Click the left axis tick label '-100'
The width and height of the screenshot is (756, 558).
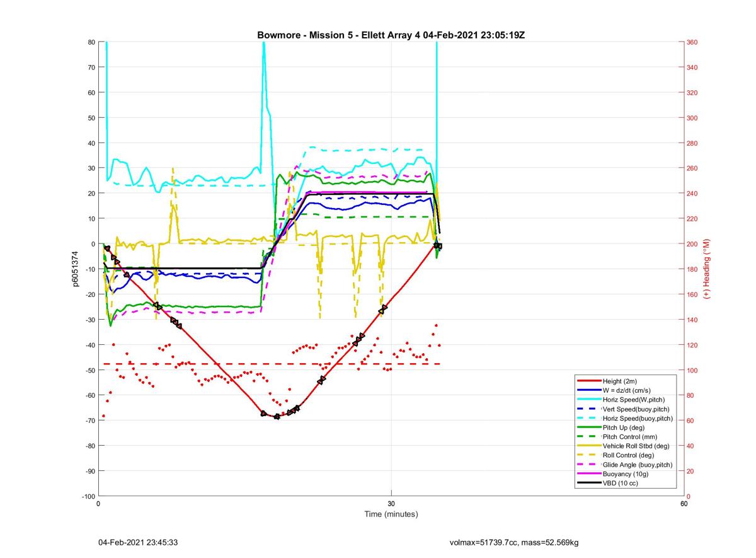point(88,496)
